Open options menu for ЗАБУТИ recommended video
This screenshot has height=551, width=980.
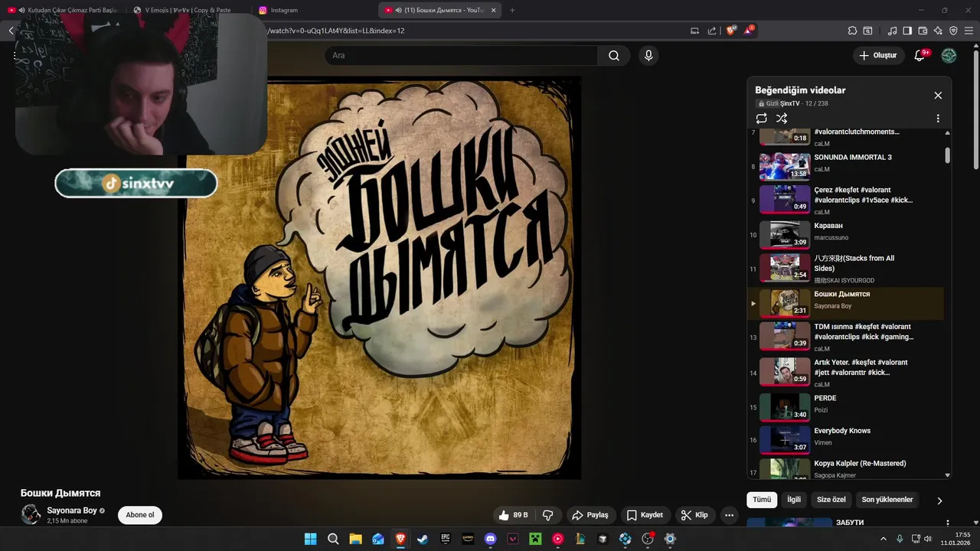coord(948,523)
